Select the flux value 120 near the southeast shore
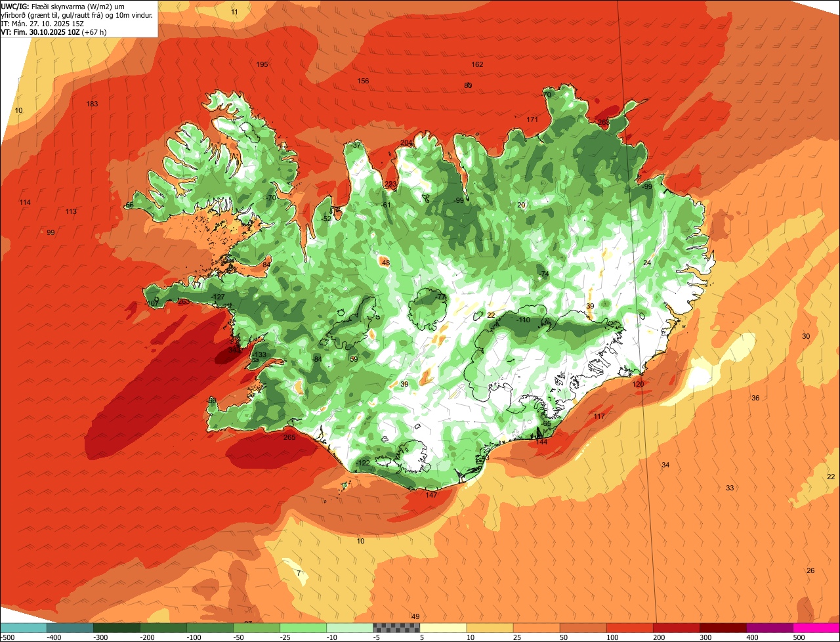The width and height of the screenshot is (840, 642). coord(638,384)
